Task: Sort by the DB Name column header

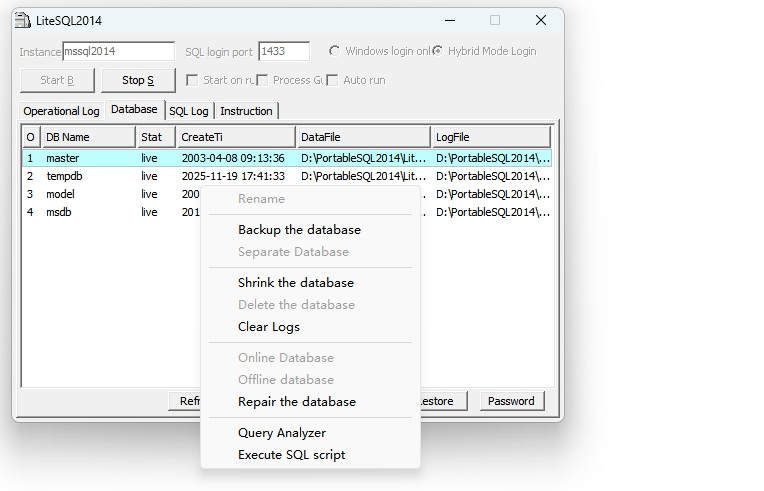Action: [88, 137]
